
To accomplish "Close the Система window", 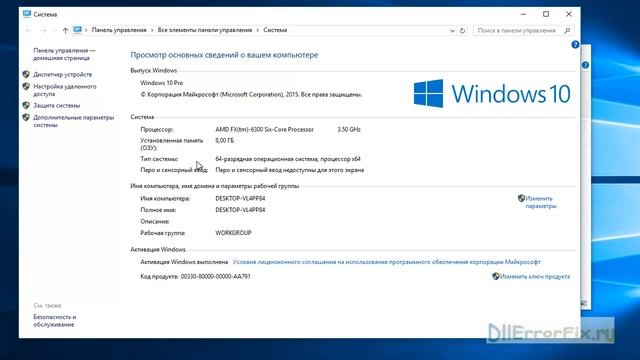I will point(569,14).
